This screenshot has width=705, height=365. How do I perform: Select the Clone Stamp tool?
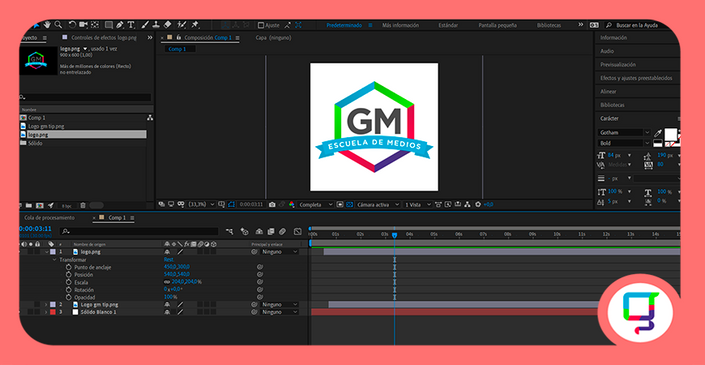(156, 25)
